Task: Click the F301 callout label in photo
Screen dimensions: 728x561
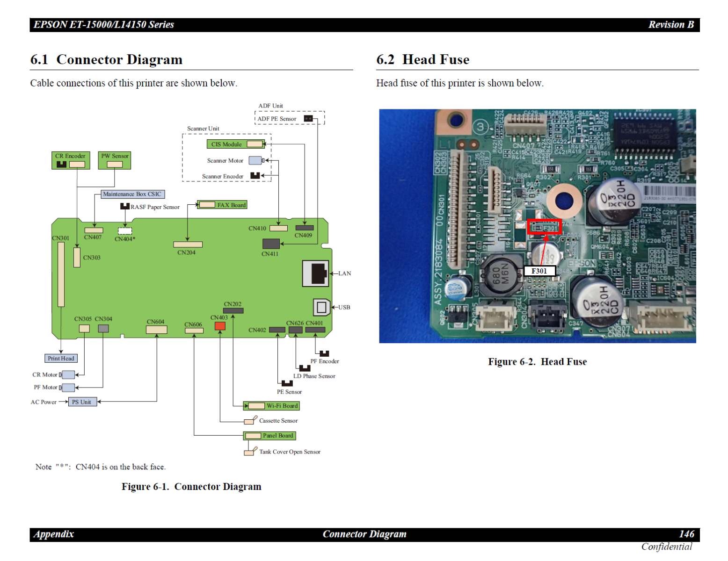Action: pyautogui.click(x=539, y=271)
